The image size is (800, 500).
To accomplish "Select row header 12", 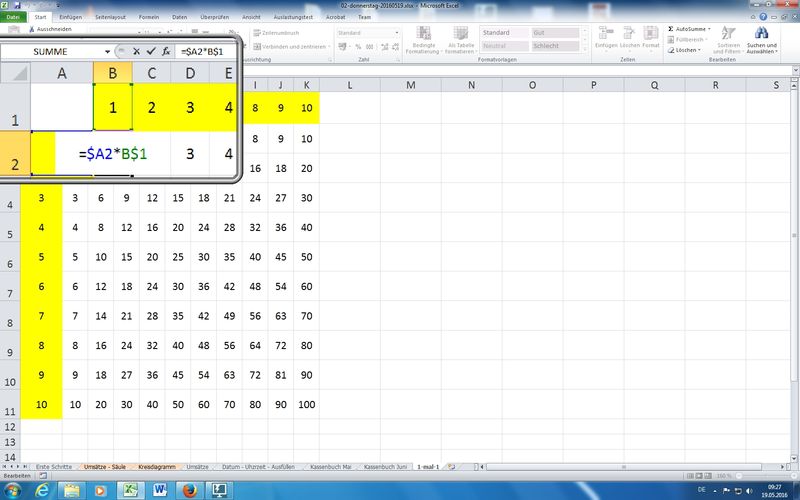I will point(10,427).
